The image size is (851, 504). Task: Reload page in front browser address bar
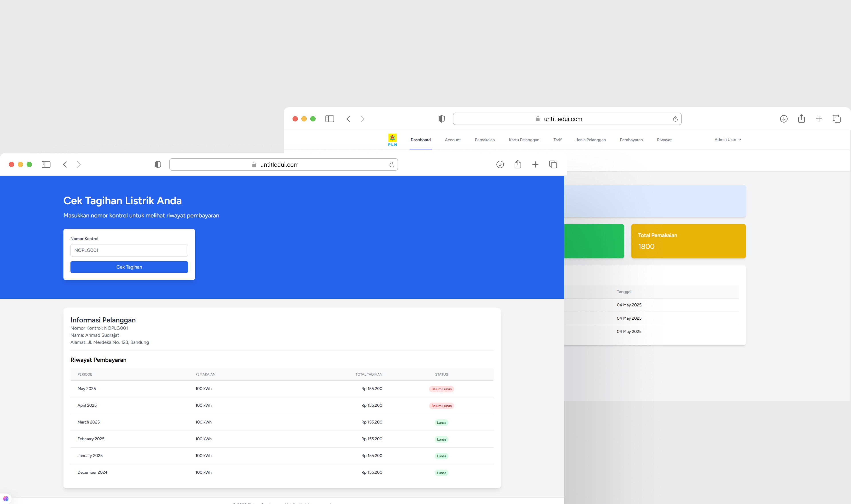click(392, 164)
